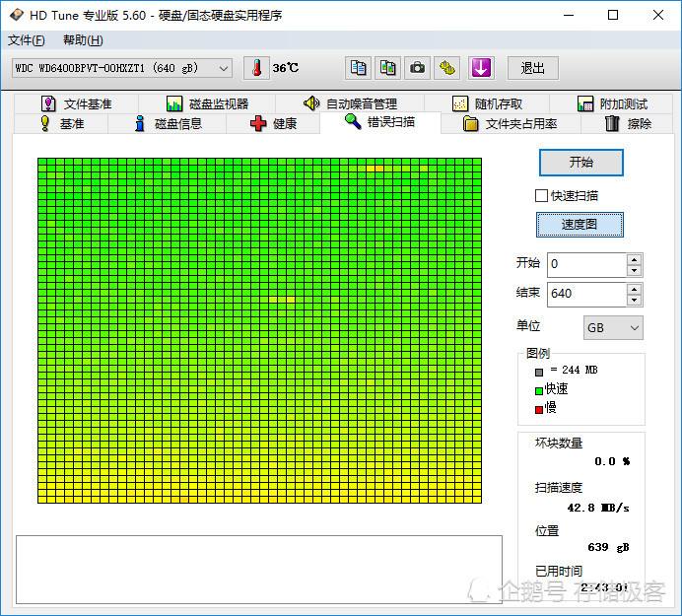The image size is (682, 616).
Task: Select the 错误扫描 tab
Action: point(380,122)
